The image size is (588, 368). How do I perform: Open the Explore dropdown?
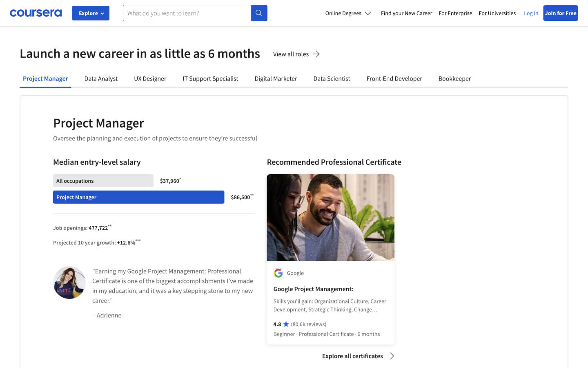tap(90, 13)
